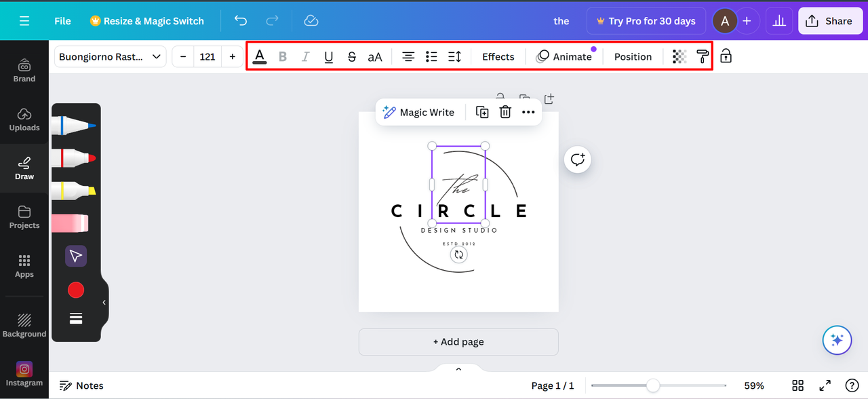Select the yellow highlighter tool
The width and height of the screenshot is (868, 399).
[x=74, y=191]
